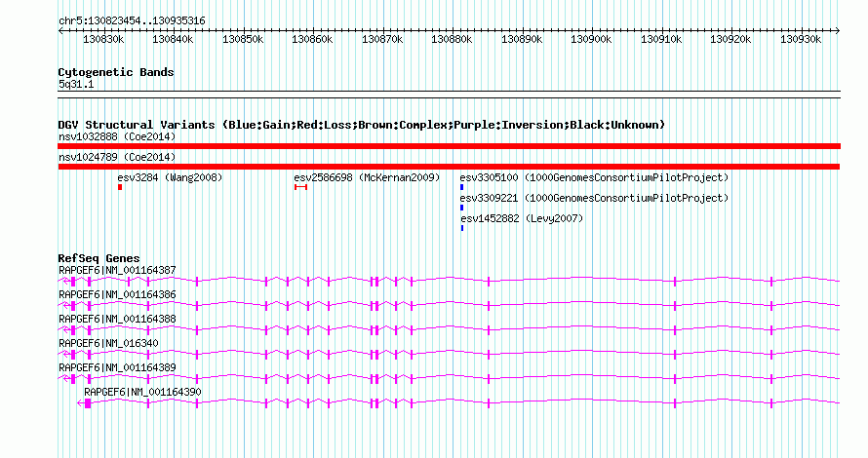Select the blue esv3309221 gain marker
Image resolution: width=868 pixels, height=458 pixels.
point(461,208)
